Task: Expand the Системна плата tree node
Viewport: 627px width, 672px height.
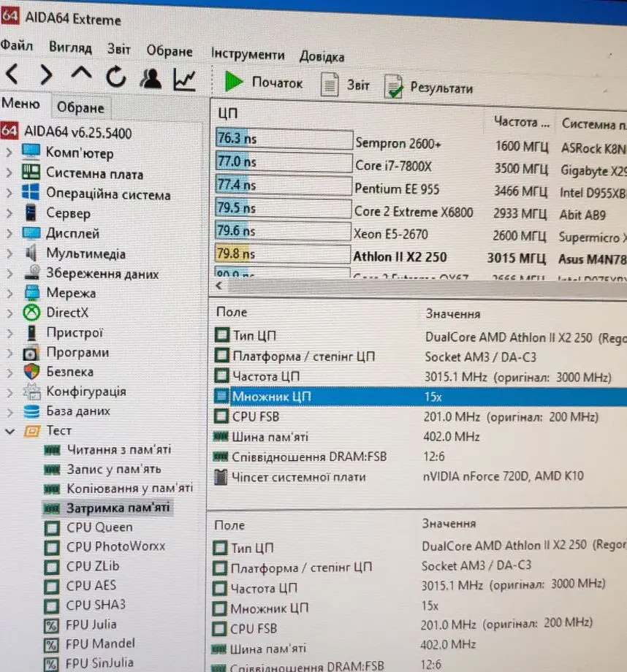Action: [9, 172]
